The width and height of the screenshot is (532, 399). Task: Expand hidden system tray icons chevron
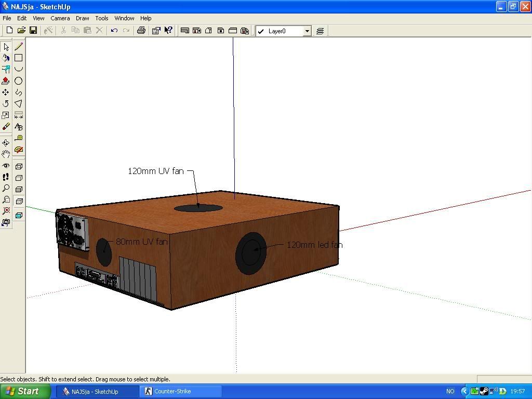tap(465, 391)
